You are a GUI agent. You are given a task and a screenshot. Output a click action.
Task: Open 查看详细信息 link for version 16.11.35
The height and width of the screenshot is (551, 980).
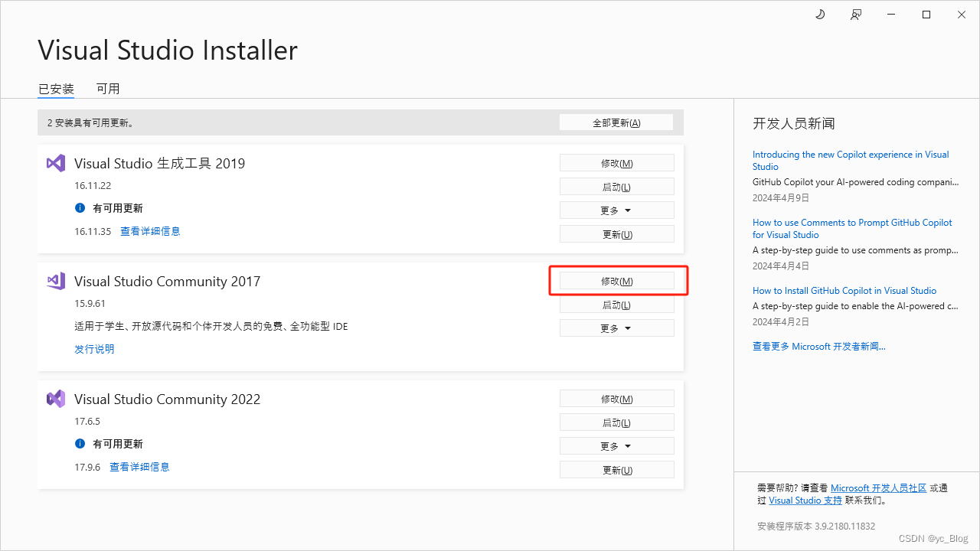(x=150, y=231)
